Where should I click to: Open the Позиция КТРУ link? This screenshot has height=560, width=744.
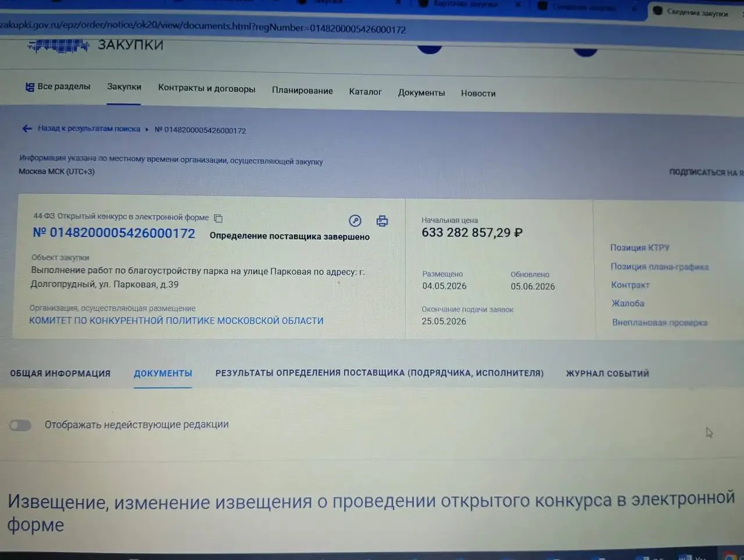(x=639, y=248)
